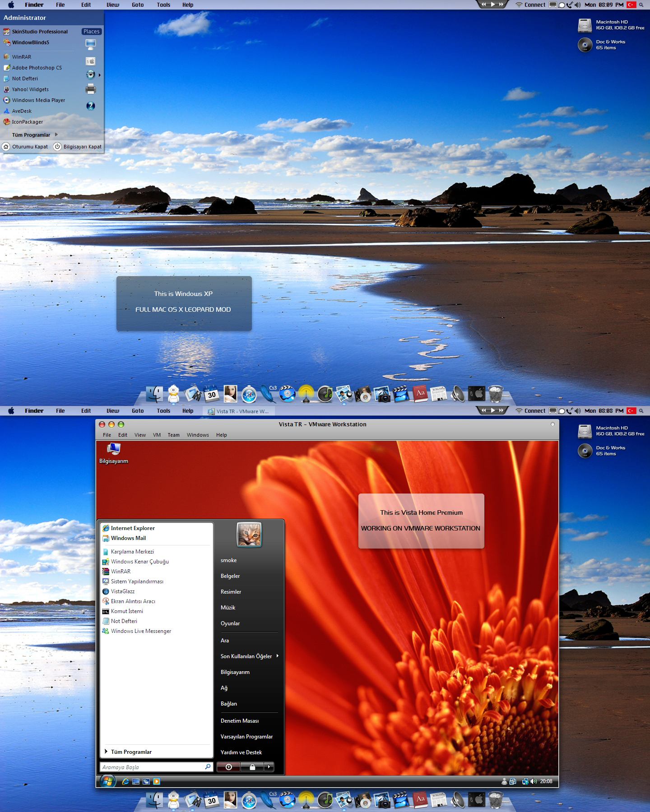Open AveDesk in the Administrator menu
The height and width of the screenshot is (812, 650).
[18, 111]
